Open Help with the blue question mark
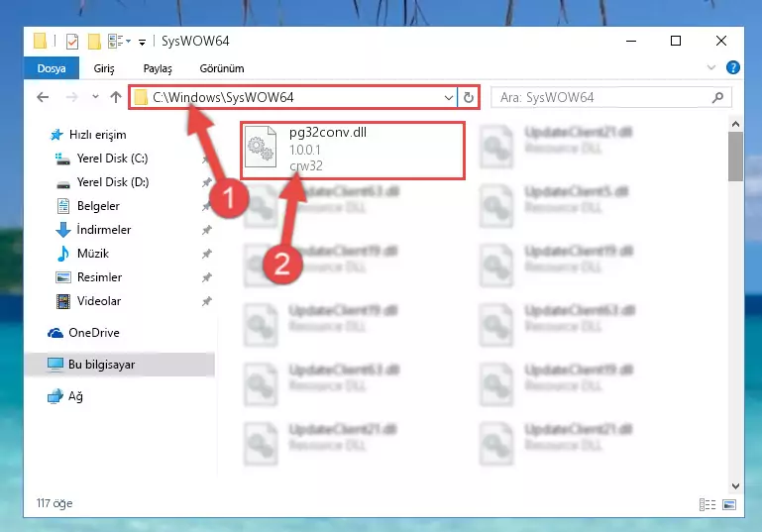 pos(733,67)
